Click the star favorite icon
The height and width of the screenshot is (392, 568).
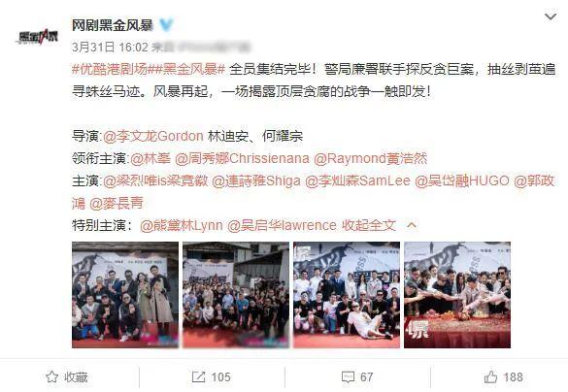click(52, 376)
